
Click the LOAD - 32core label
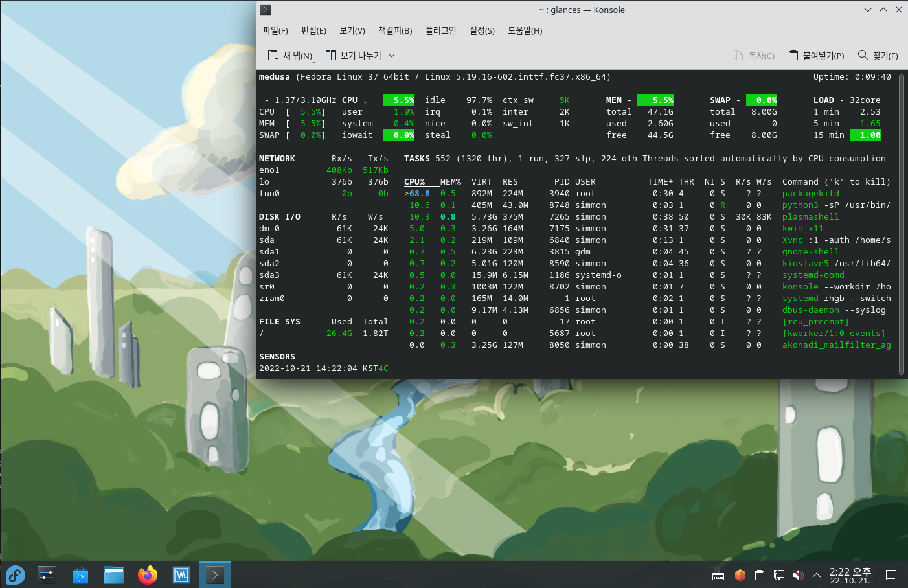point(847,100)
